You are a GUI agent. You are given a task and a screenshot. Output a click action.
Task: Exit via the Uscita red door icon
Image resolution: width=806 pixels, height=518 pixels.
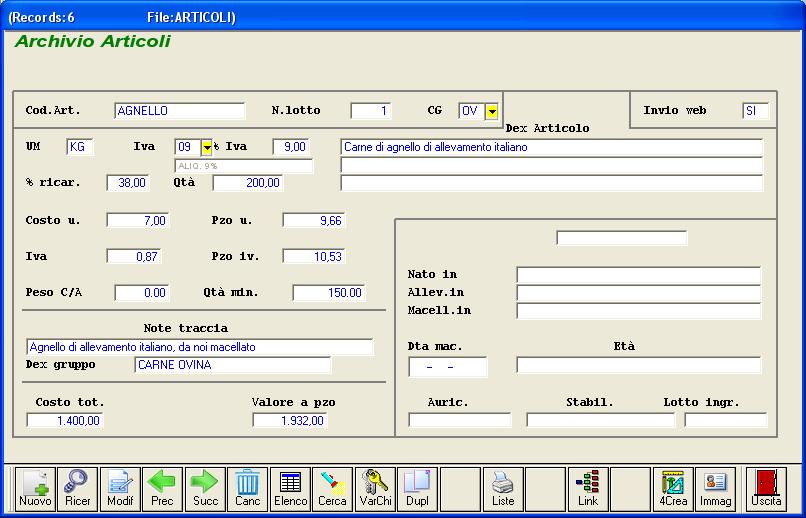[x=766, y=489]
